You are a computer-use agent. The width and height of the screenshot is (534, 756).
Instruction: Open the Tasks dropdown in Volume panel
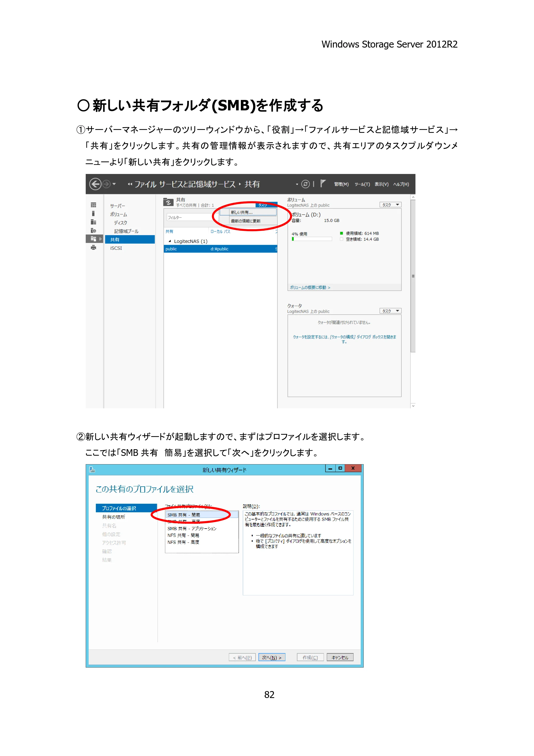390,205
